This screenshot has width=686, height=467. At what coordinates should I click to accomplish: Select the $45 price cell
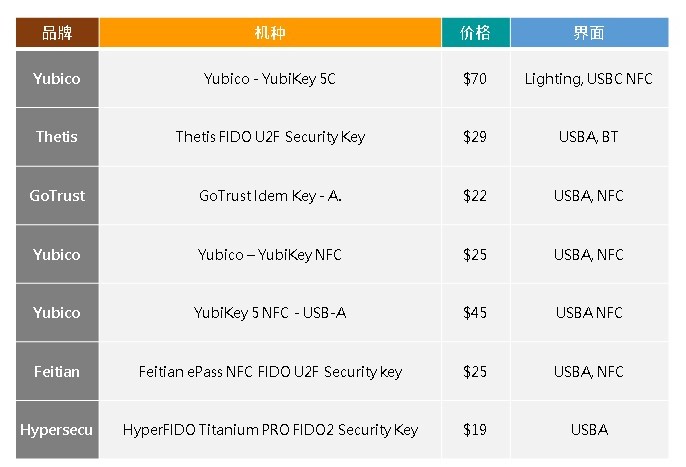(x=476, y=313)
